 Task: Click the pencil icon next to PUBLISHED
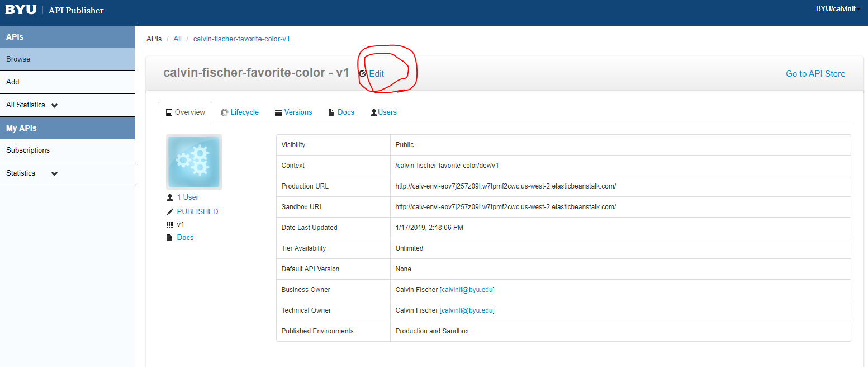pos(170,212)
